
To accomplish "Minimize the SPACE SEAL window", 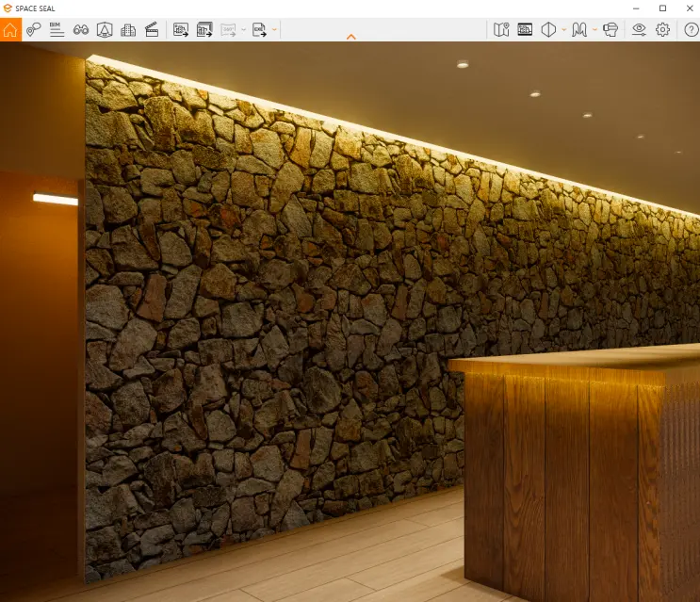I will tap(636, 8).
